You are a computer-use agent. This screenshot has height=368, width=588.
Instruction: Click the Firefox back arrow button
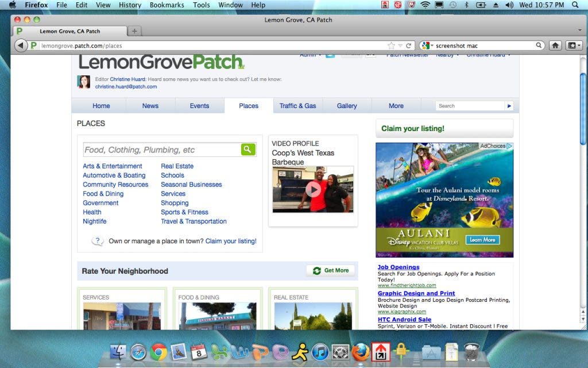(21, 45)
